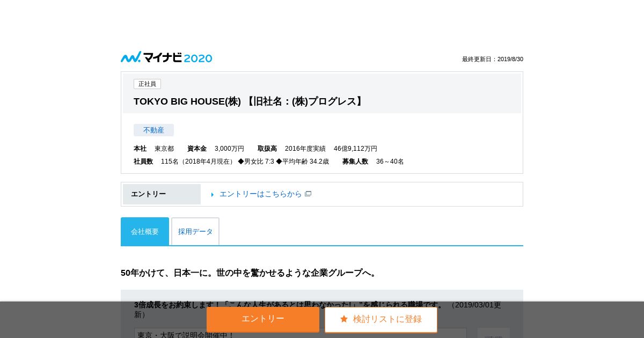
Task: Click the 不動産 industry tag
Action: tap(153, 130)
